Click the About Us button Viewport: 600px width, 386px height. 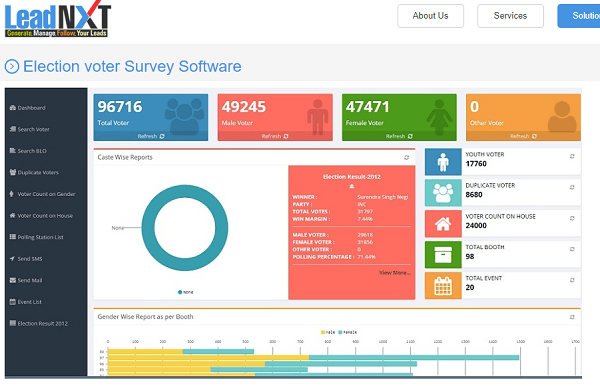tap(430, 16)
